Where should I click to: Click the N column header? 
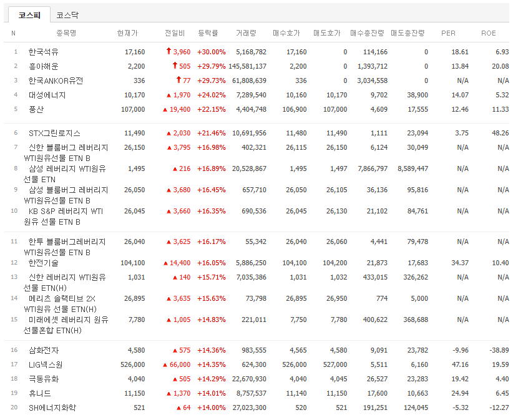coord(13,33)
